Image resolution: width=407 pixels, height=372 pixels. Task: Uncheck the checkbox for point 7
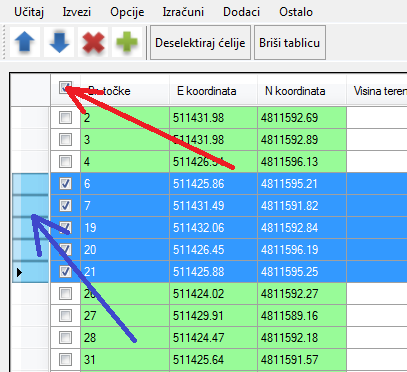tap(65, 205)
